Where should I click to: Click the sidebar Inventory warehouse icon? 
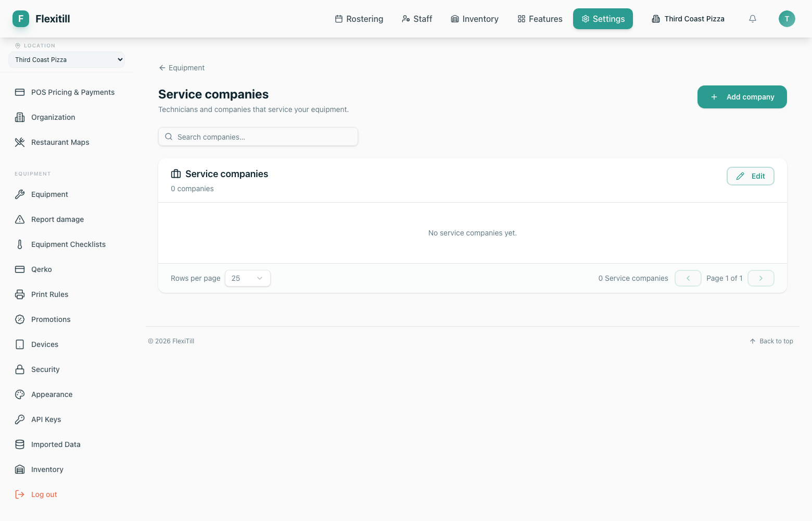[20, 469]
